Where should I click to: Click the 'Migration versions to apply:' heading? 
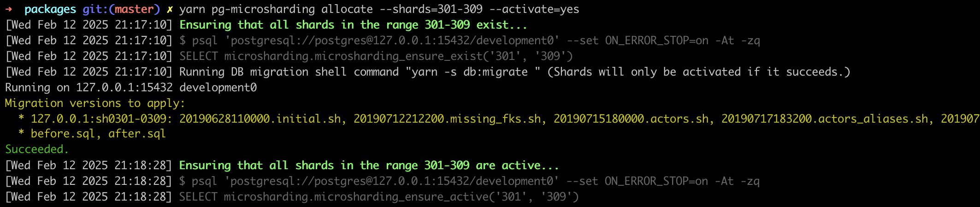95,103
